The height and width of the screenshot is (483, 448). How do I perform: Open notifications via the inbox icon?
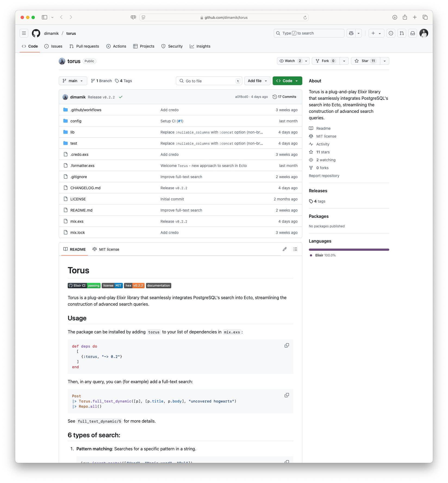[x=412, y=33]
